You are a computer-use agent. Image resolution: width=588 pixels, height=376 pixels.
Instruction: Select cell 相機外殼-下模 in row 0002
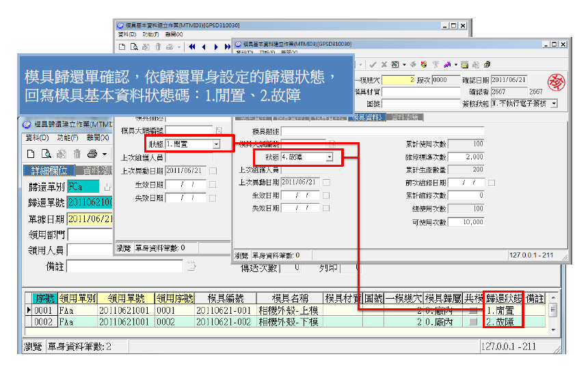click(290, 322)
